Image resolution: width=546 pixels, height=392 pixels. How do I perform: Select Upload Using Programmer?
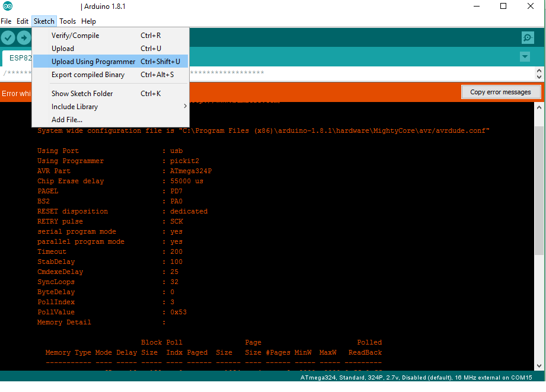click(x=111, y=61)
